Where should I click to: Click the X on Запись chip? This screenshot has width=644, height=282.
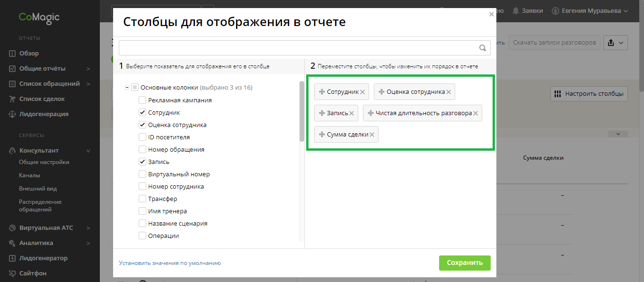352,113
